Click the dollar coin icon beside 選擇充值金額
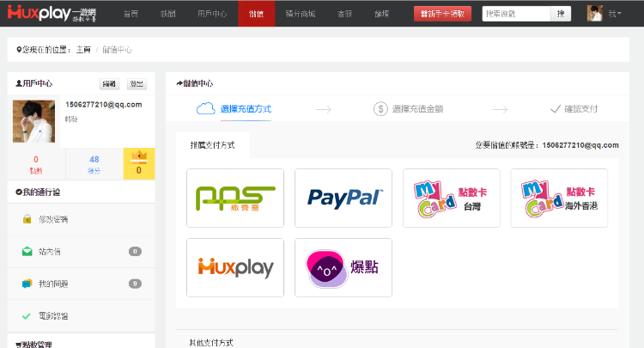The height and width of the screenshot is (348, 644). click(x=380, y=109)
